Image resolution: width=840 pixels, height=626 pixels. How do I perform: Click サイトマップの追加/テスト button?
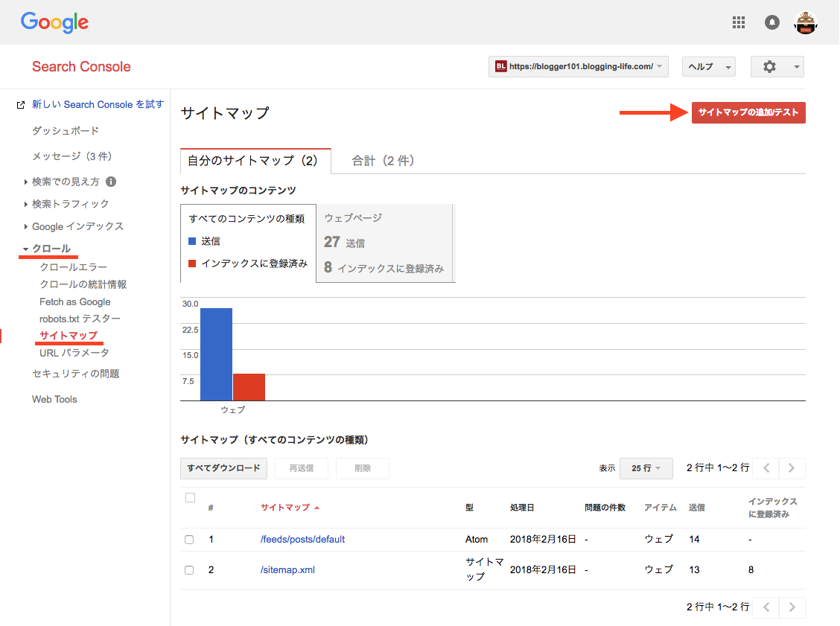tap(748, 112)
